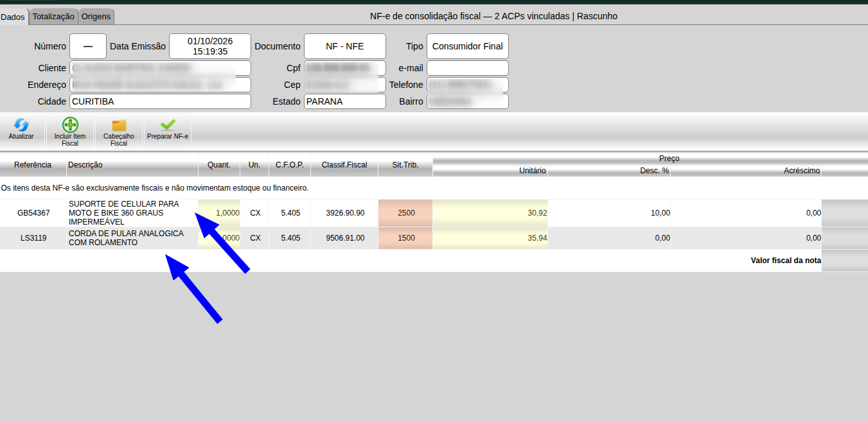This screenshot has width=868, height=421.
Task: Click the Sit.Trib. cell showing 2500
Action: coord(405,213)
